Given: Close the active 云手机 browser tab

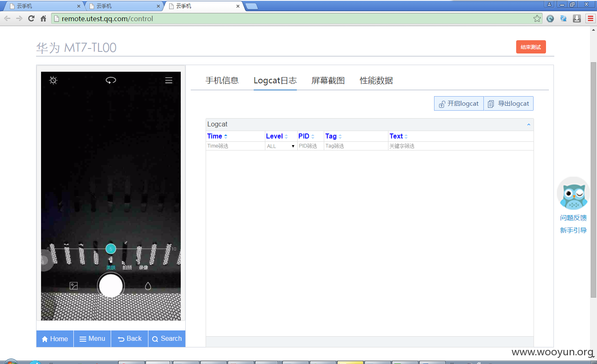Looking at the screenshot, I should (x=238, y=6).
